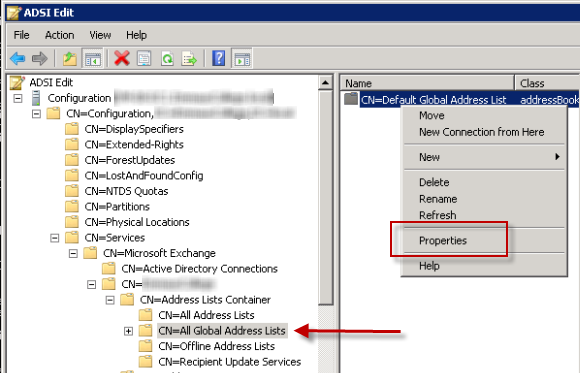The width and height of the screenshot is (580, 373).
Task: Click the CN=DisplaySpecifiers folder icon
Action: click(72, 129)
